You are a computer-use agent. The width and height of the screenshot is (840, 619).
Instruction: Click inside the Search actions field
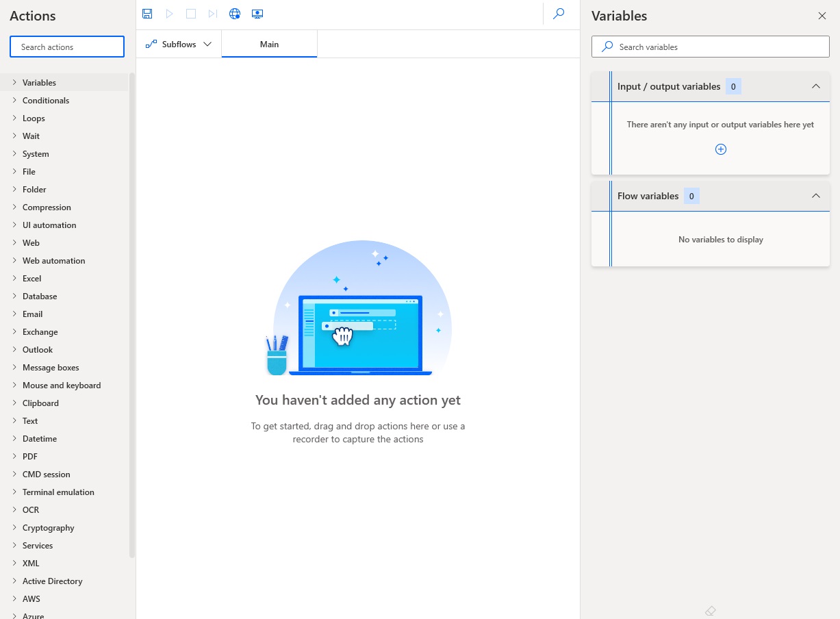click(66, 46)
